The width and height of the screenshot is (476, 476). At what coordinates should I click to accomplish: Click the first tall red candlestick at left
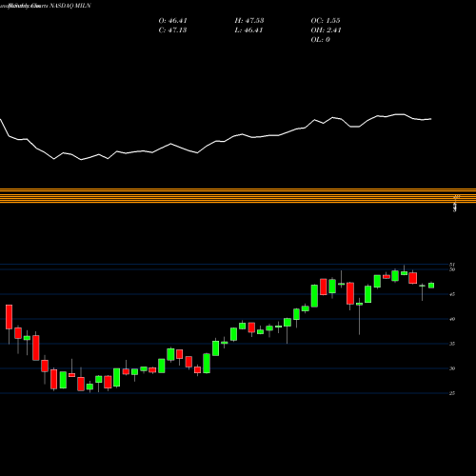9,317
